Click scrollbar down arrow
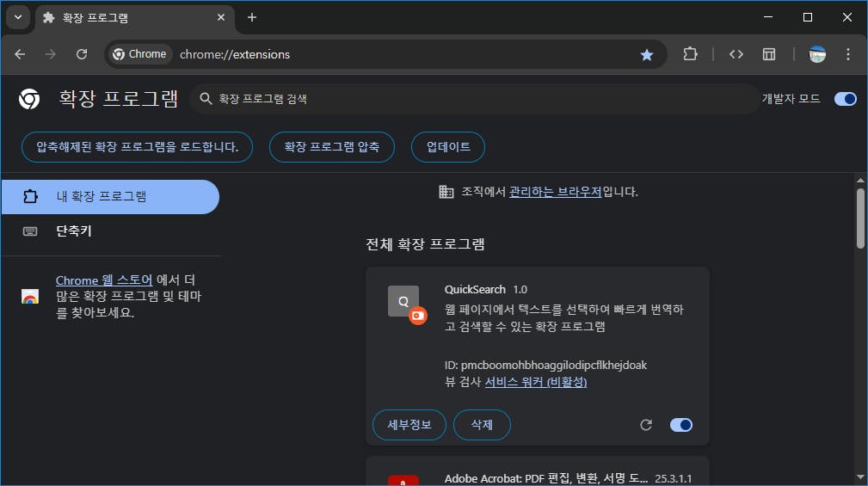The width and height of the screenshot is (868, 486). pyautogui.click(x=860, y=477)
